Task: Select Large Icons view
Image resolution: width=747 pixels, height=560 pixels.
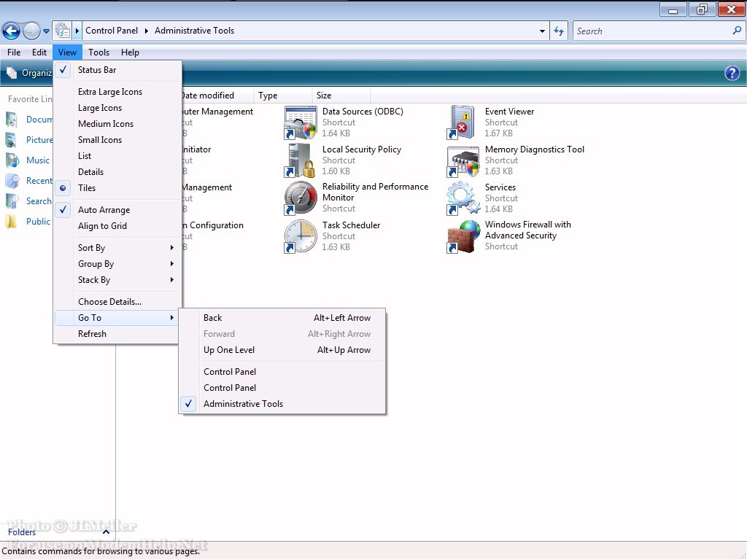Action: pyautogui.click(x=118, y=108)
